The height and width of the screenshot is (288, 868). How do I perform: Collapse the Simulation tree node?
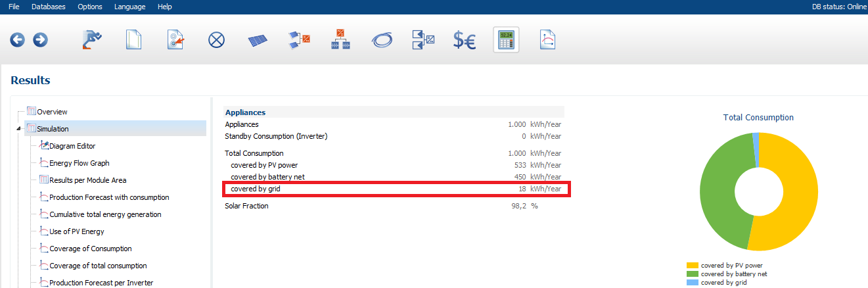point(18,129)
